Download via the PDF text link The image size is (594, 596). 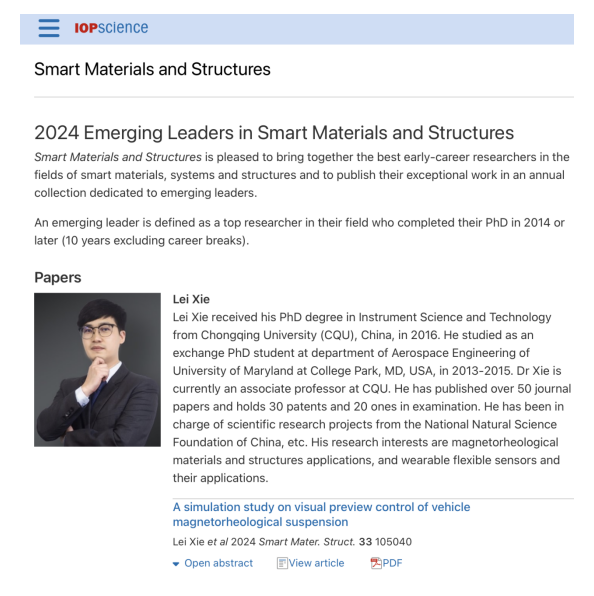(392, 563)
